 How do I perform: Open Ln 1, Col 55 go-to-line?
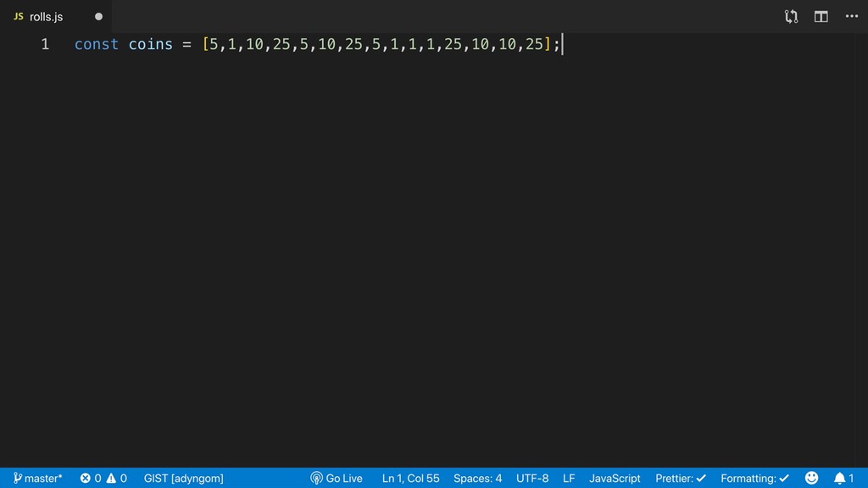(411, 478)
